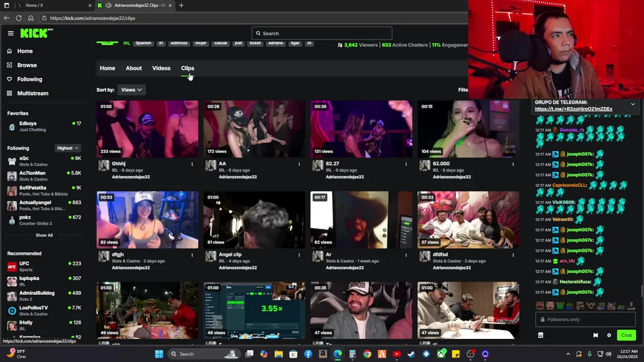Screen dimensions: 644x362
Task: Show all followed channels
Action: pyautogui.click(x=44, y=235)
